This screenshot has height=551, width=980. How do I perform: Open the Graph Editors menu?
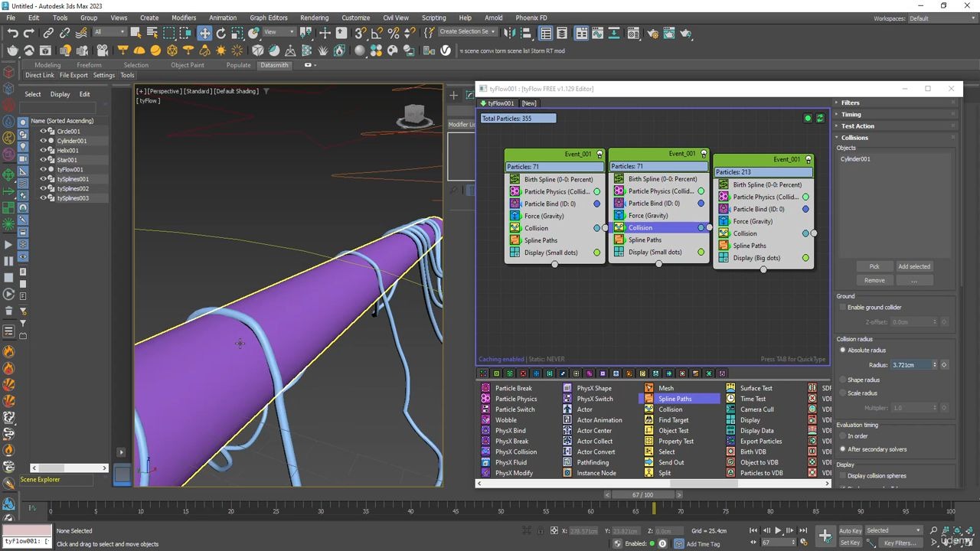[269, 18]
